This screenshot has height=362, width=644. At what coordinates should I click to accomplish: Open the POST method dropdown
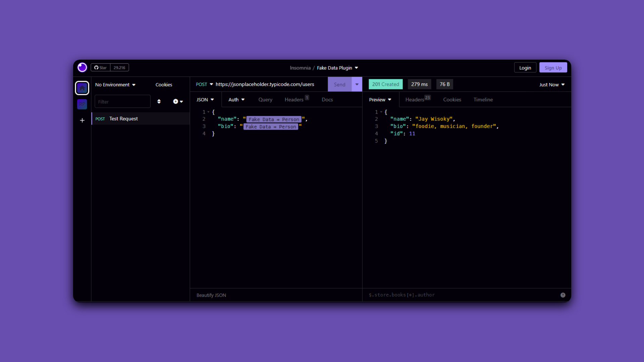click(x=204, y=84)
